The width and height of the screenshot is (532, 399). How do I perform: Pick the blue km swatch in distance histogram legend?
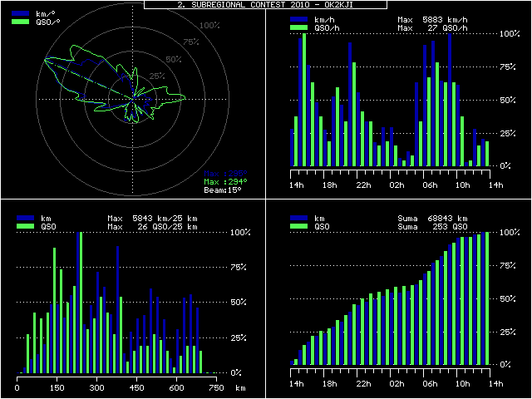26,218
